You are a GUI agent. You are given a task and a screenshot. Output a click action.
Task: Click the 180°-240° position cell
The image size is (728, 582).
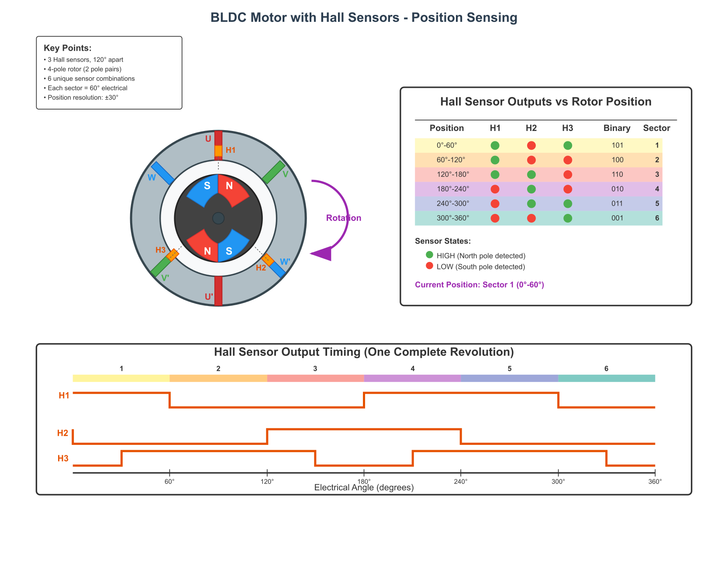pyautogui.click(x=453, y=189)
